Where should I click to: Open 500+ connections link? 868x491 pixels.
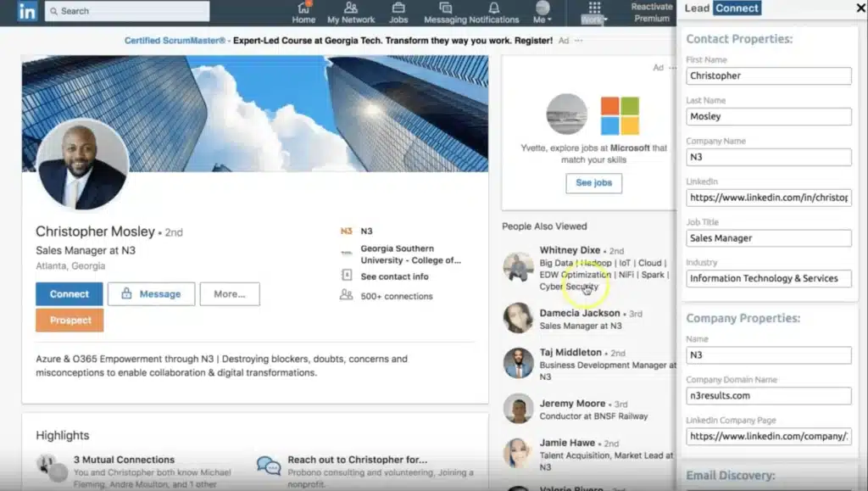(397, 296)
